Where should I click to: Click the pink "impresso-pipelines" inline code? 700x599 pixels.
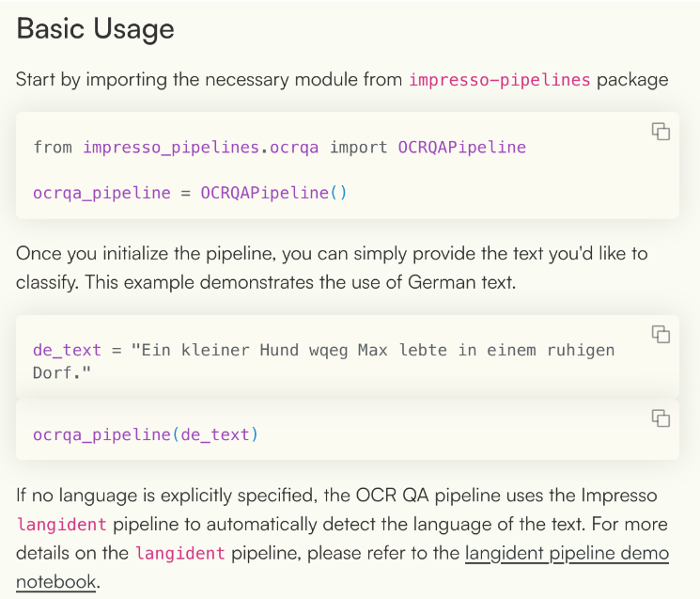499,79
